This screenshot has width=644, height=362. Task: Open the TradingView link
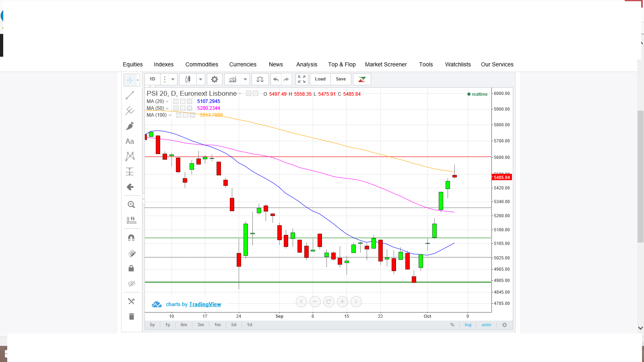coord(205,304)
